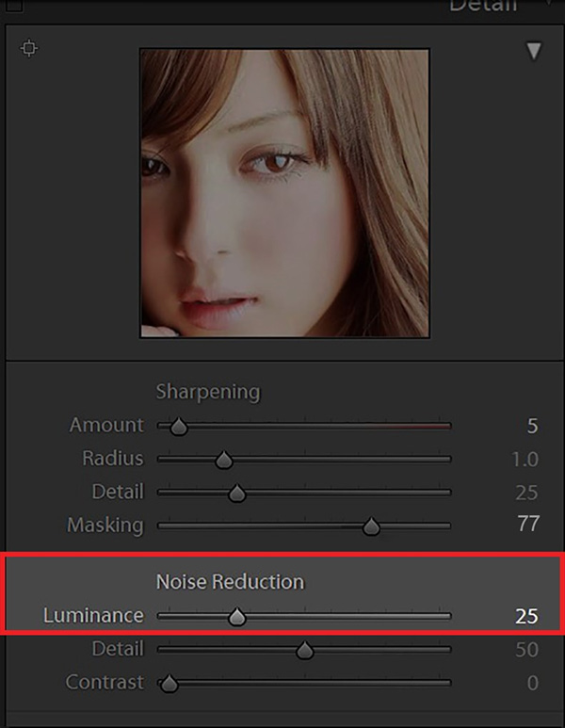The width and height of the screenshot is (565, 728).
Task: Collapse the preview with the disclosure triangle
Action: (x=534, y=51)
